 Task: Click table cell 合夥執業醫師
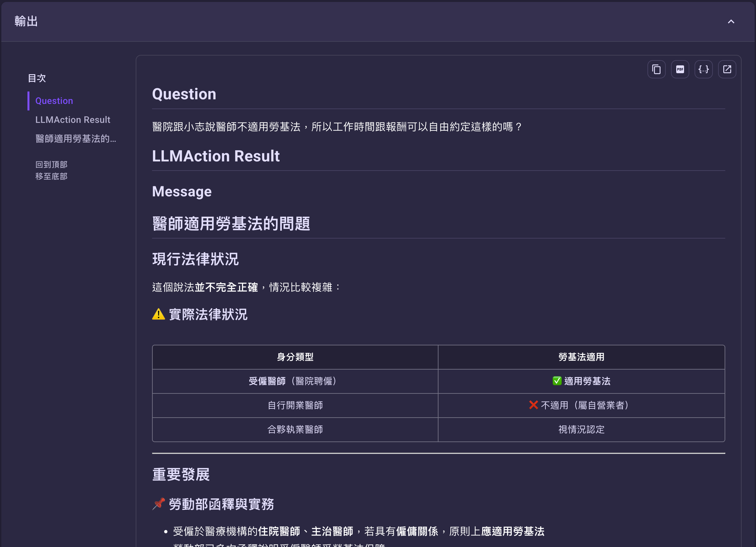(x=295, y=429)
